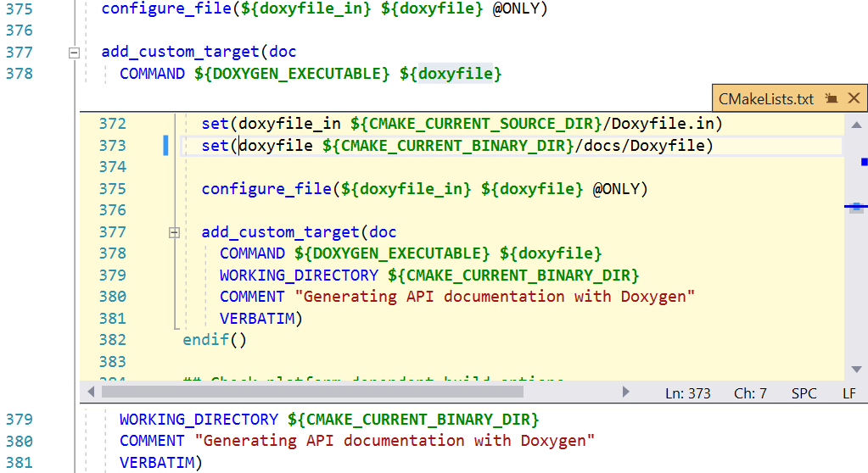Viewport: 868px width, 473px height.
Task: Click line number 373 in peek window
Action: click(112, 146)
